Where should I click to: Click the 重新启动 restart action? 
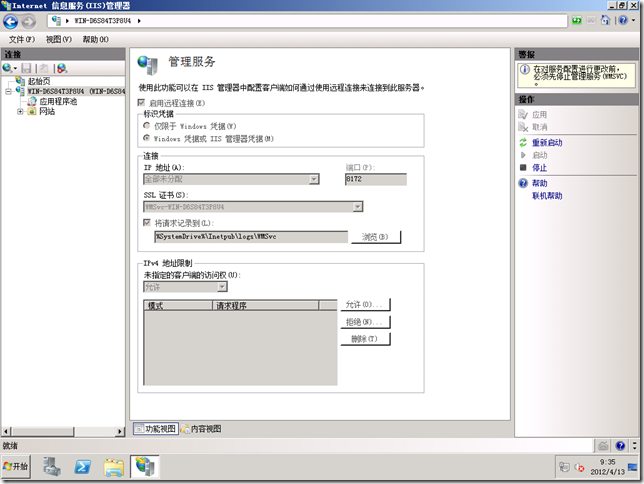[x=547, y=143]
